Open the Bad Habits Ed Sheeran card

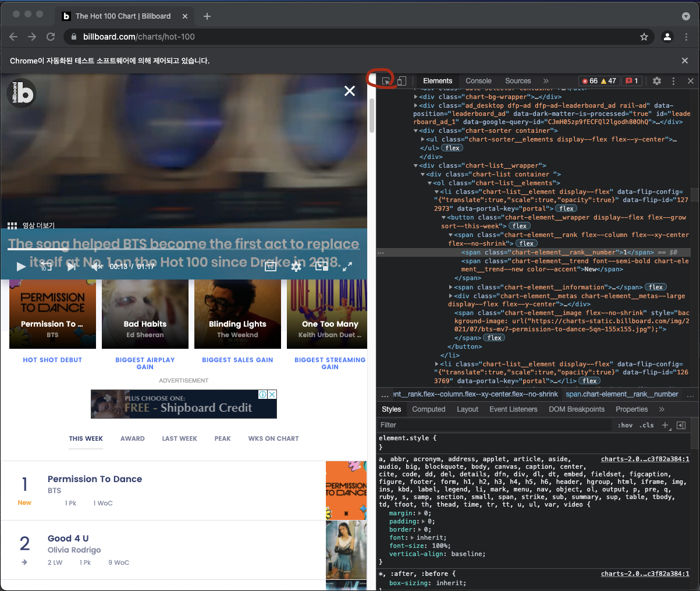[145, 314]
